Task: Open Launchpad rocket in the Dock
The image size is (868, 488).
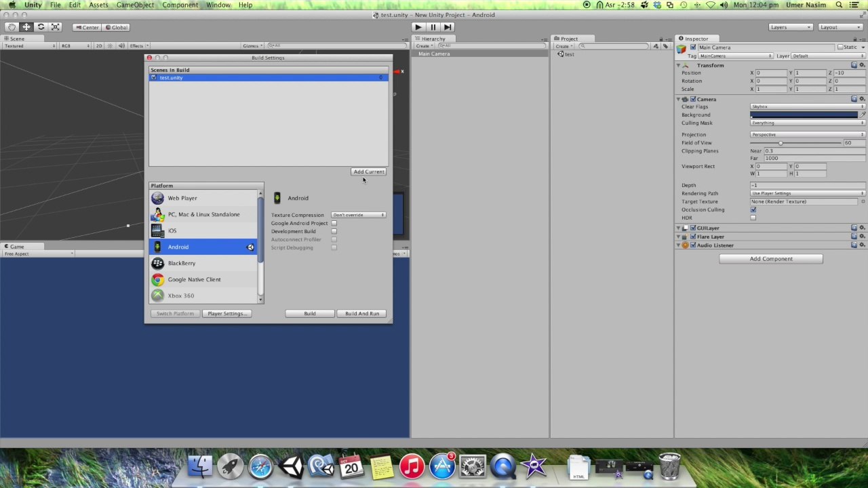Action: (x=230, y=466)
